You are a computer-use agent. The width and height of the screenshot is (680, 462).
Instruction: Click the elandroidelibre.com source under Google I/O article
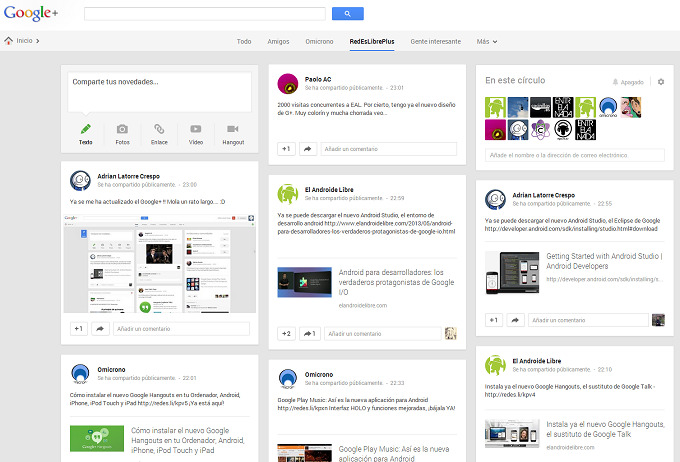363,305
